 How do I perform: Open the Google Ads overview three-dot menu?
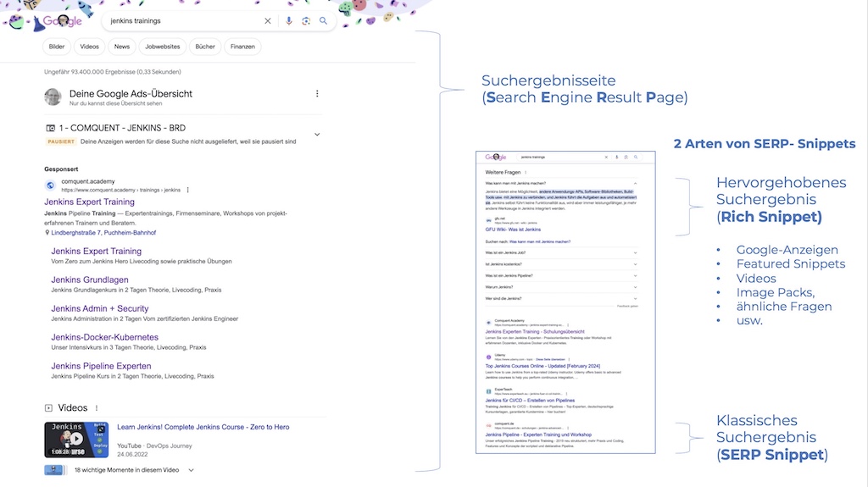(x=317, y=93)
